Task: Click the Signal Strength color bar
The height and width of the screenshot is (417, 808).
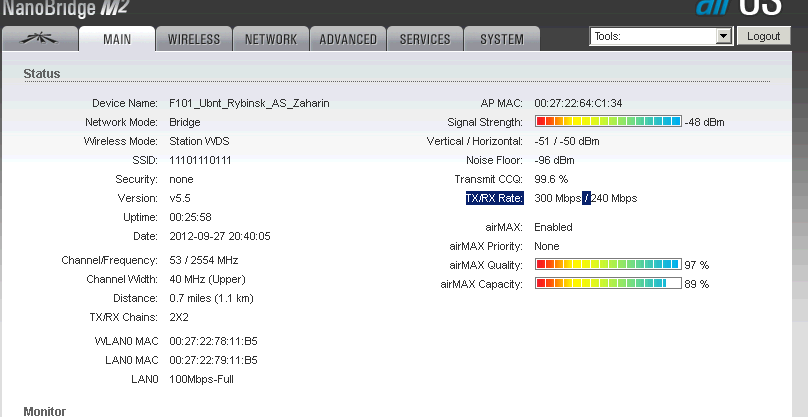Action: (608, 122)
